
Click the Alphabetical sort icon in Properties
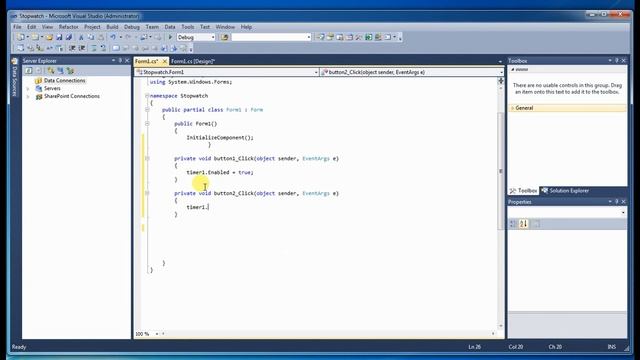coord(524,224)
